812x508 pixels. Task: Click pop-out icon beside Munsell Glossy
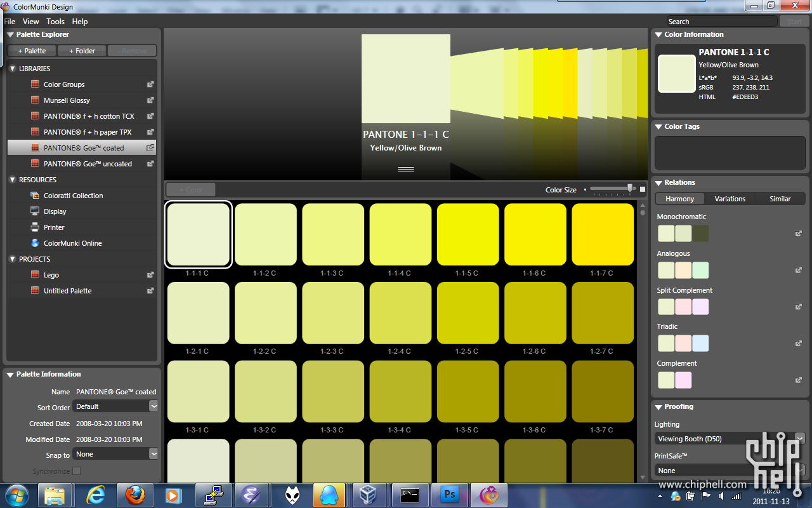click(x=150, y=100)
